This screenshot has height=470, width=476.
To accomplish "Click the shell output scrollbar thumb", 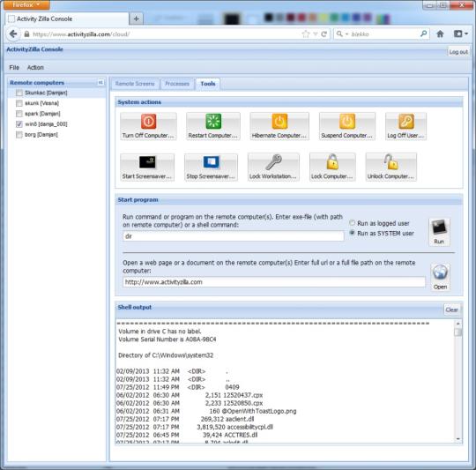I will pos(457,332).
